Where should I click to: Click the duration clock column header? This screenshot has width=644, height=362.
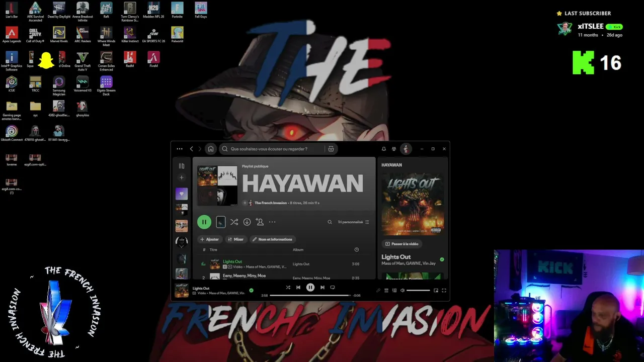356,250
